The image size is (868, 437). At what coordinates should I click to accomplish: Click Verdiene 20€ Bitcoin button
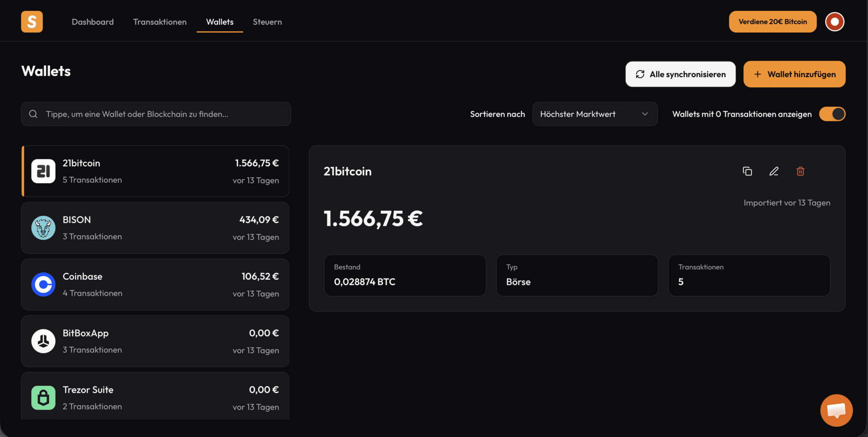click(x=773, y=22)
